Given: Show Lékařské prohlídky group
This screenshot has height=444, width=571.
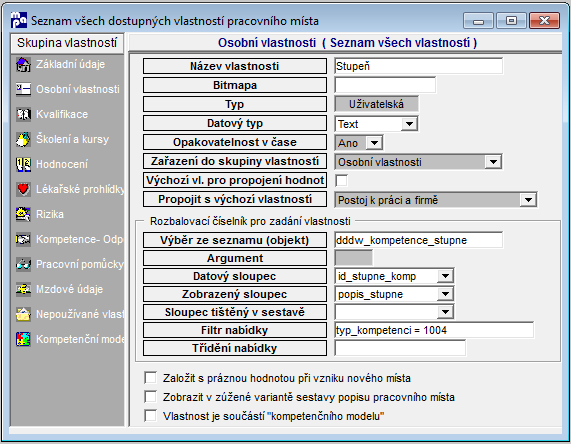Looking at the screenshot, I should click(x=80, y=189).
